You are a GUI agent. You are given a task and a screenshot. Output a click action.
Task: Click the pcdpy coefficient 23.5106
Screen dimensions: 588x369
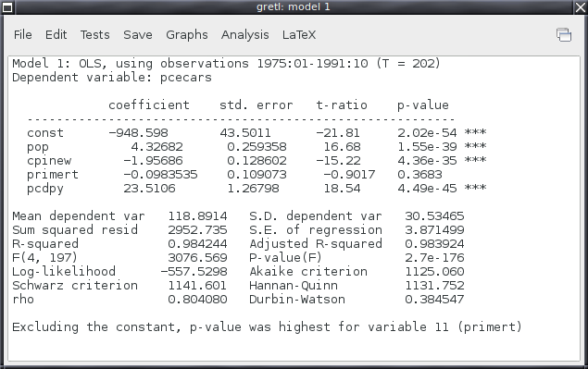tap(149, 189)
